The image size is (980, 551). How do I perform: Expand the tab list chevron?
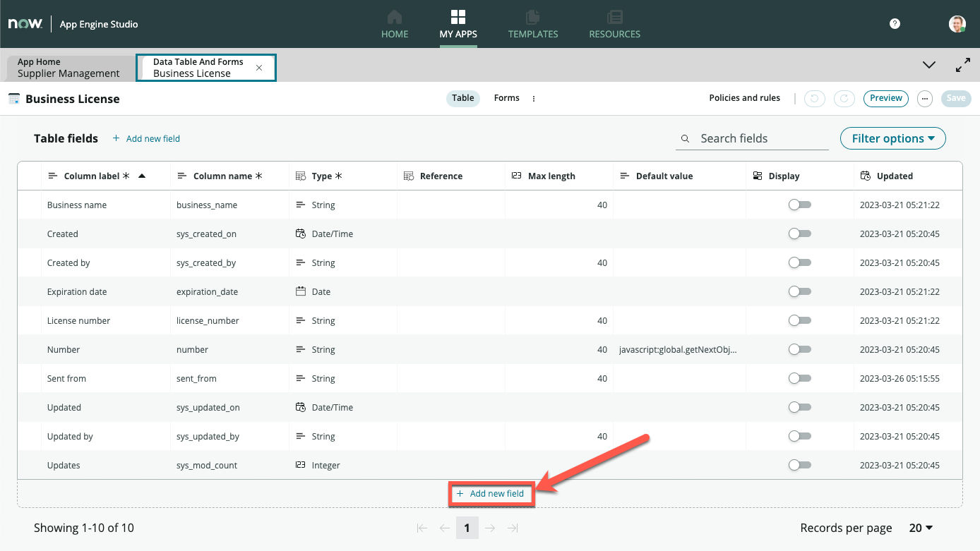929,65
